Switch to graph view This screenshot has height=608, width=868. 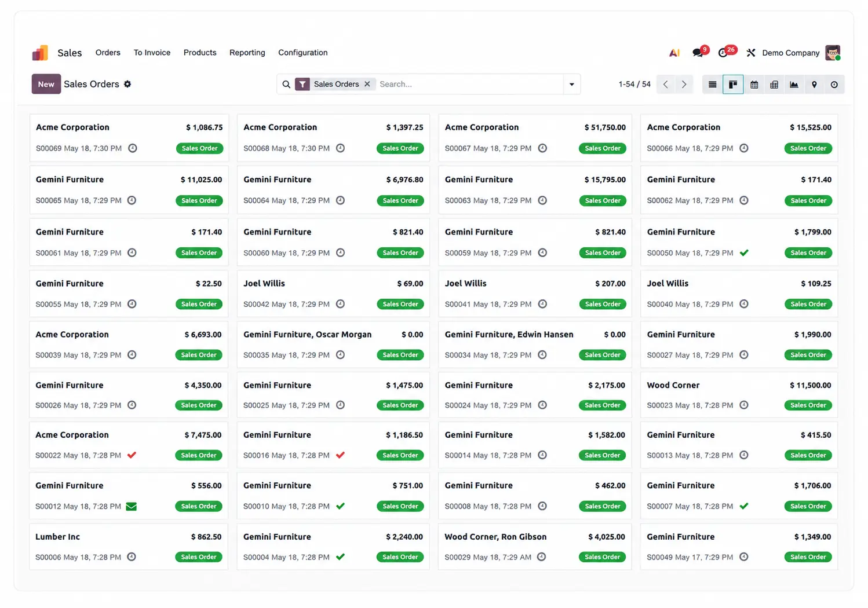794,85
